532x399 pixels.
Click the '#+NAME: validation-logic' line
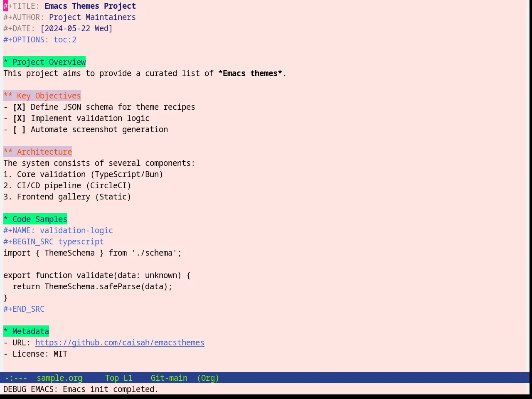(58, 230)
